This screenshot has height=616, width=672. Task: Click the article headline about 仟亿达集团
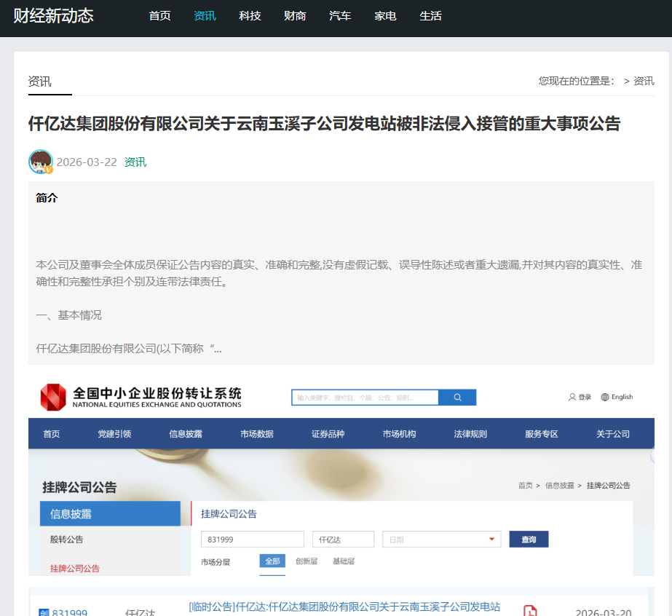coord(325,124)
